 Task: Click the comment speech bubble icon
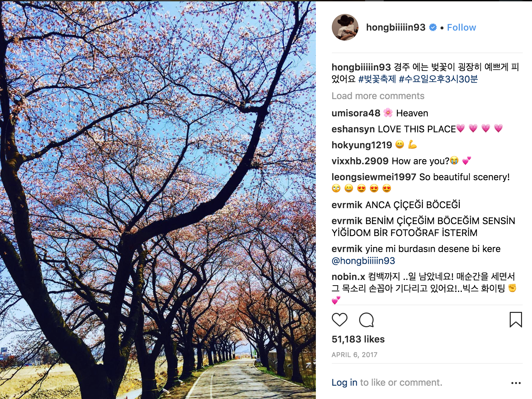tap(366, 320)
